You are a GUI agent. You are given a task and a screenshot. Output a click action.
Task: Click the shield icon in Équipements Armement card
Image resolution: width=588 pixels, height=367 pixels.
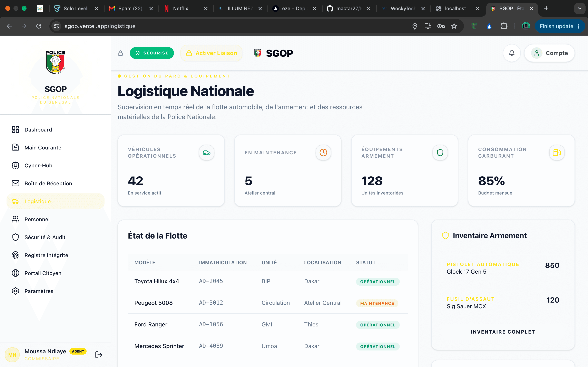point(440,153)
